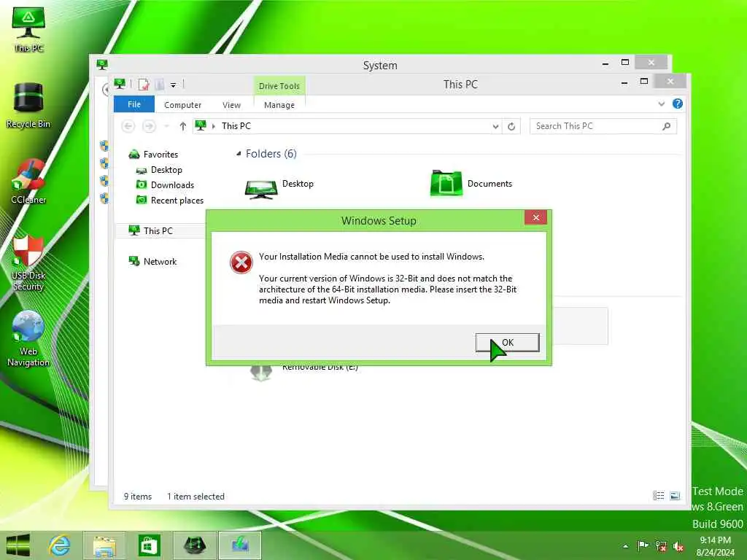Expand the ribbon with the chevron
This screenshot has width=747, height=560.
point(661,104)
